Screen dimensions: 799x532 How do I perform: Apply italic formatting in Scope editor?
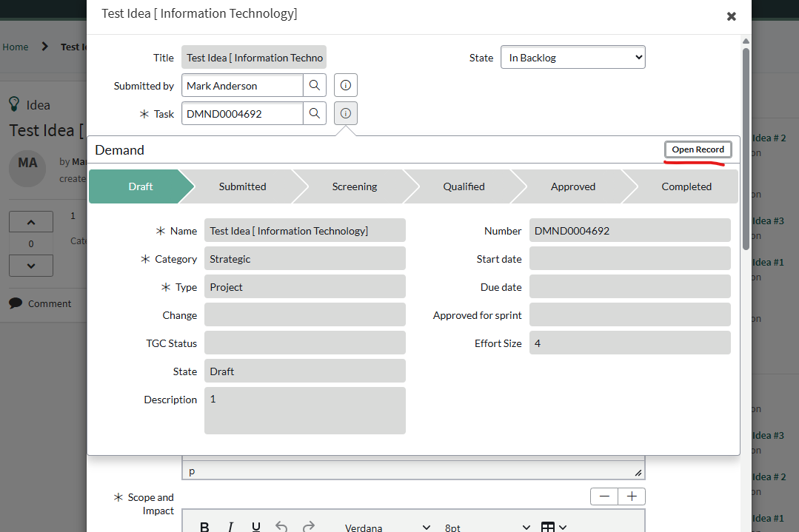(230, 527)
